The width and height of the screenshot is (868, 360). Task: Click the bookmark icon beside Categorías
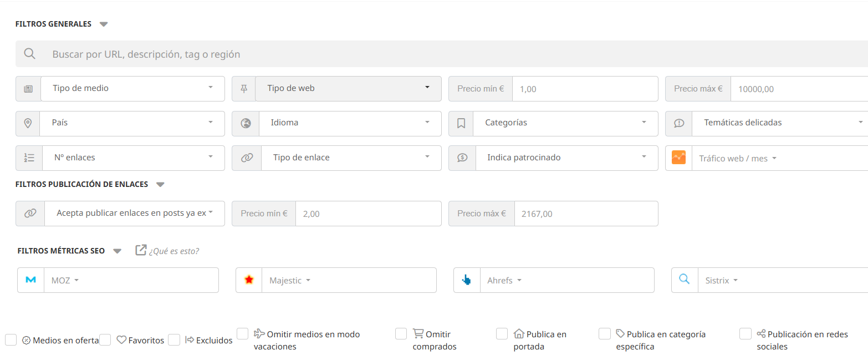coord(461,123)
